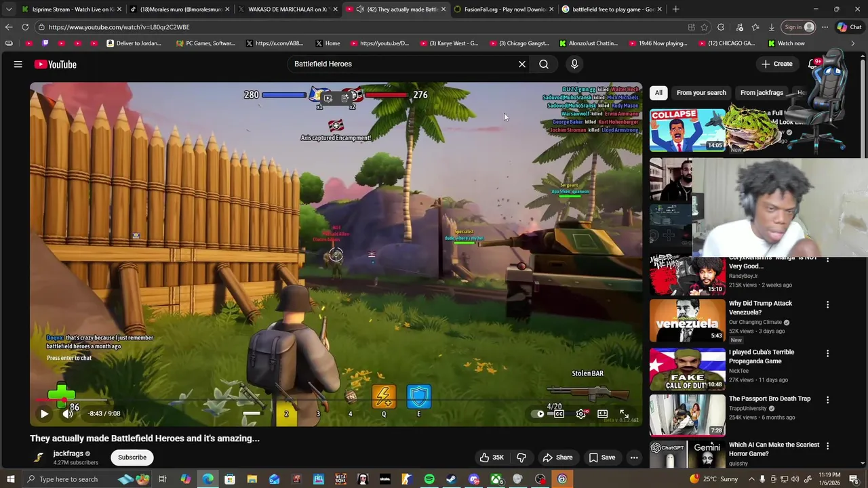Bookmark this page with star icon
The image size is (868, 488).
point(705,27)
